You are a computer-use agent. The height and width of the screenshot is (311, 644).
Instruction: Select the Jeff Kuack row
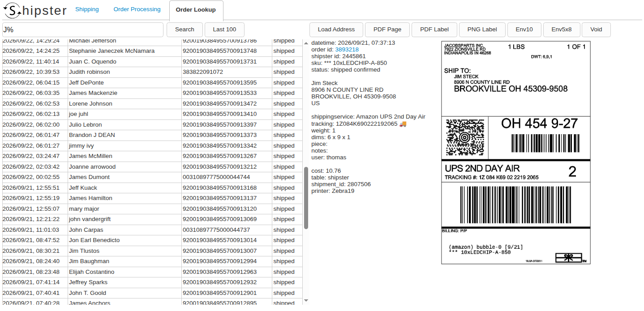pos(152,188)
